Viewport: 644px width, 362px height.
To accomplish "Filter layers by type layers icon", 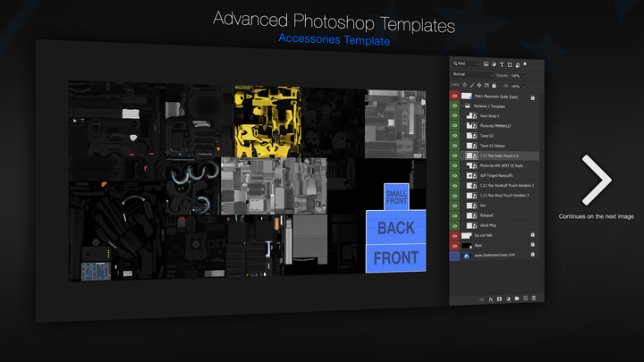I will pyautogui.click(x=502, y=64).
